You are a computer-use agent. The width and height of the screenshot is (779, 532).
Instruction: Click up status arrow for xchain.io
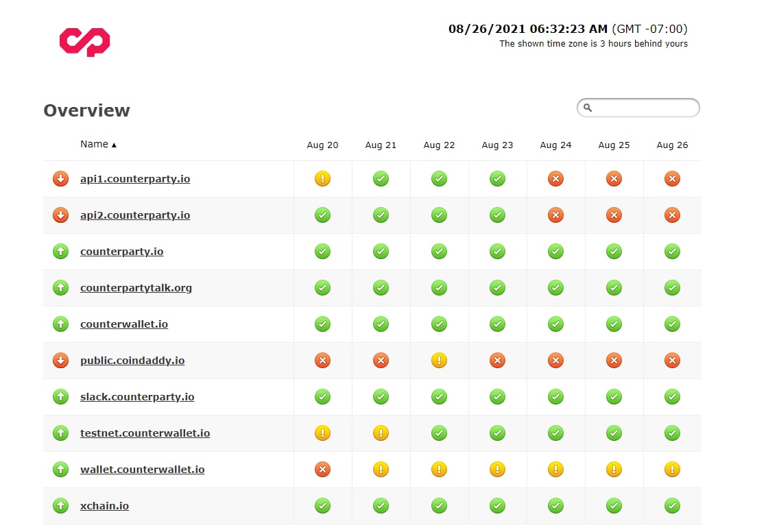point(60,506)
